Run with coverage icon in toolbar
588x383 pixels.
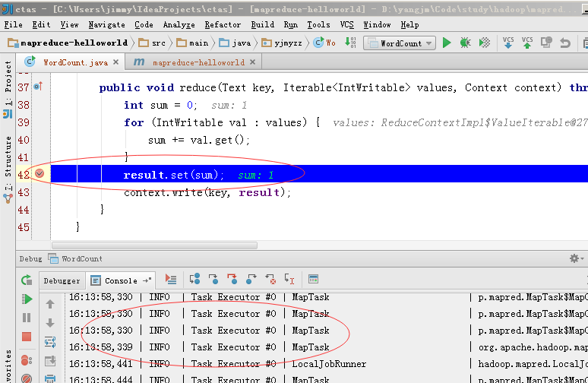(485, 43)
